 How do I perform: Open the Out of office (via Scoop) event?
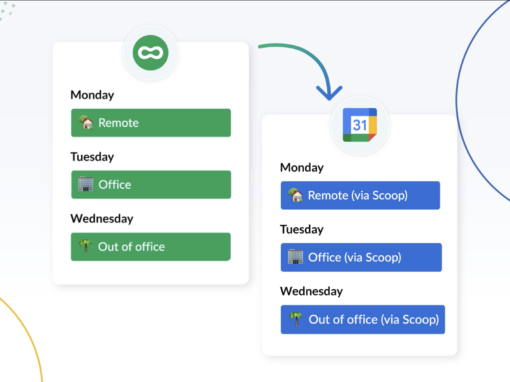[363, 319]
